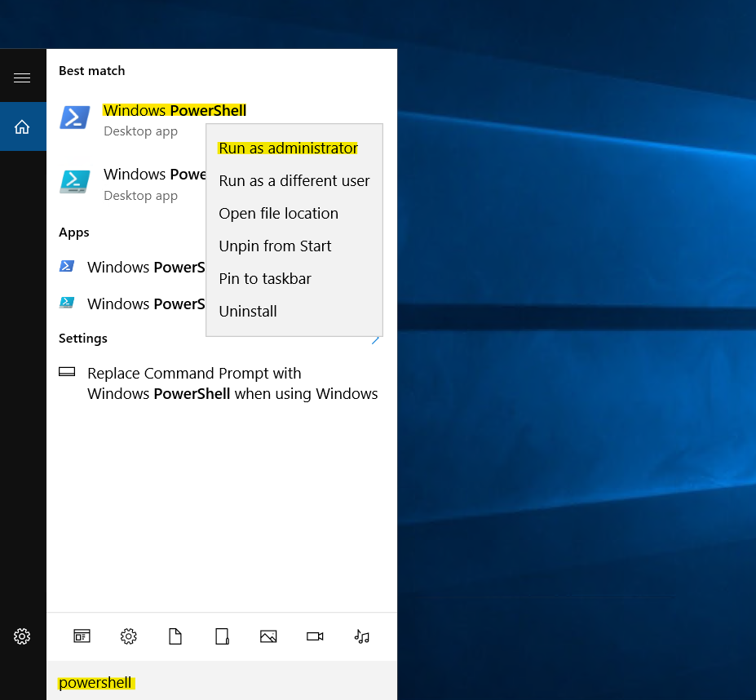Click the Windows PowerShell ISE icon under Best match
Screen dimensions: 756x700
pos(75,181)
